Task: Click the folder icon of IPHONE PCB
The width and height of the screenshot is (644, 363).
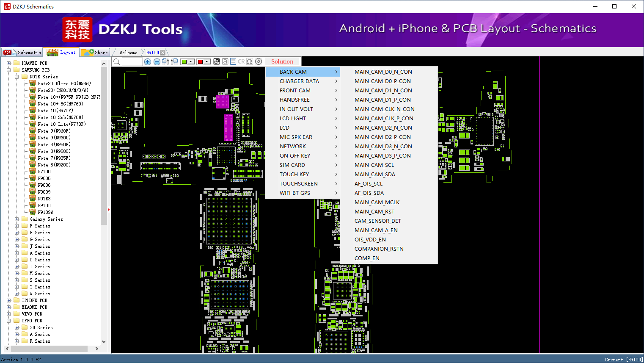Action: [17, 300]
